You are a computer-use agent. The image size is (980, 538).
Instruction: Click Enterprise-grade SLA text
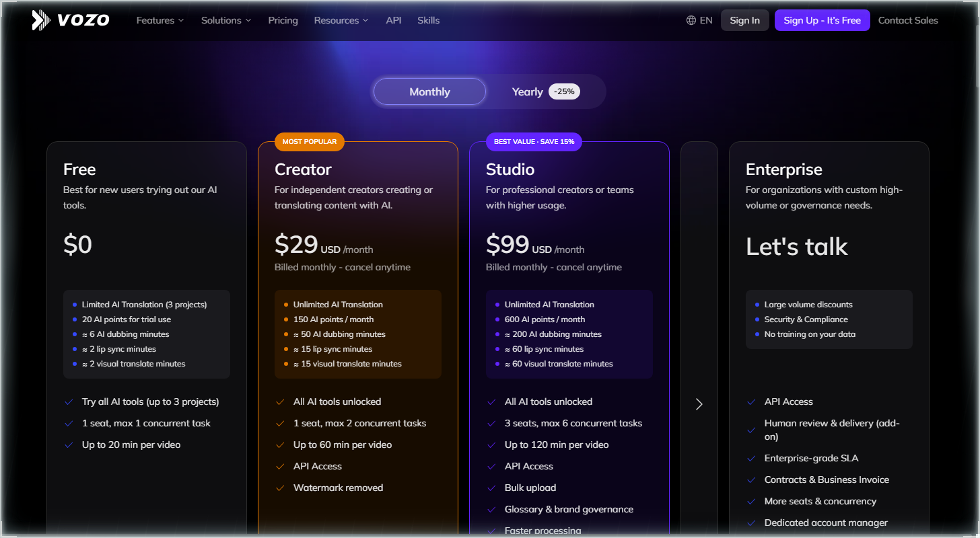[x=812, y=458]
